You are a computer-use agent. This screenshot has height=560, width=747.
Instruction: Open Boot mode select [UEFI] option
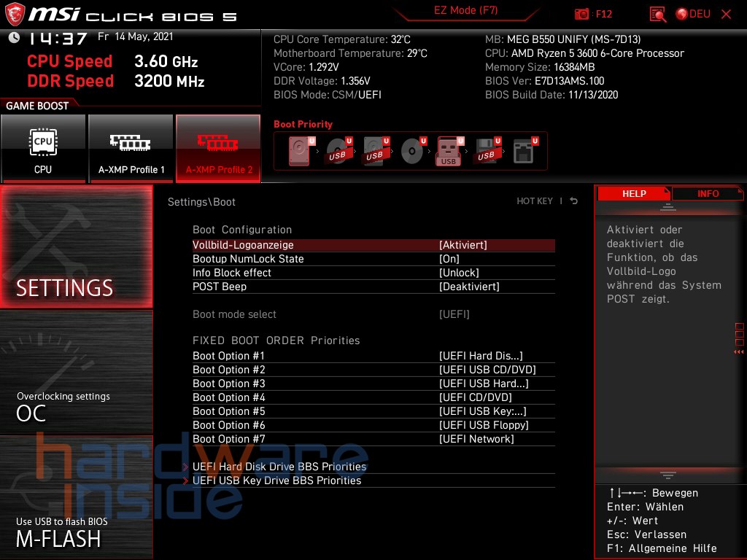point(373,314)
